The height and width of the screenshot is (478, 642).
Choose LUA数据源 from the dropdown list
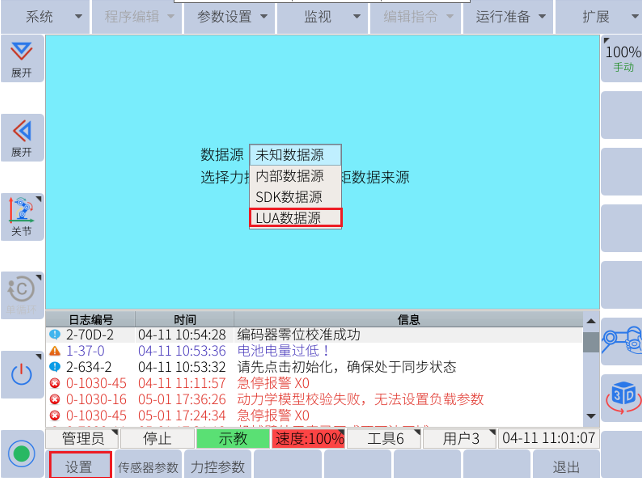(x=295, y=218)
